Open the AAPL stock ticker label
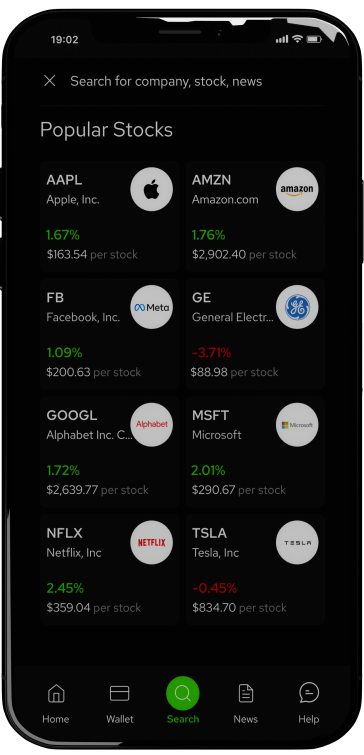This screenshot has height=755, width=364. (x=65, y=180)
